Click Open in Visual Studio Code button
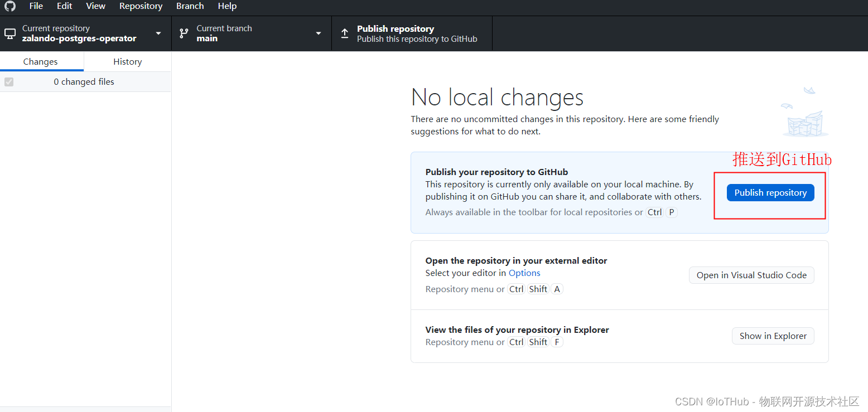The width and height of the screenshot is (868, 412). tap(751, 275)
